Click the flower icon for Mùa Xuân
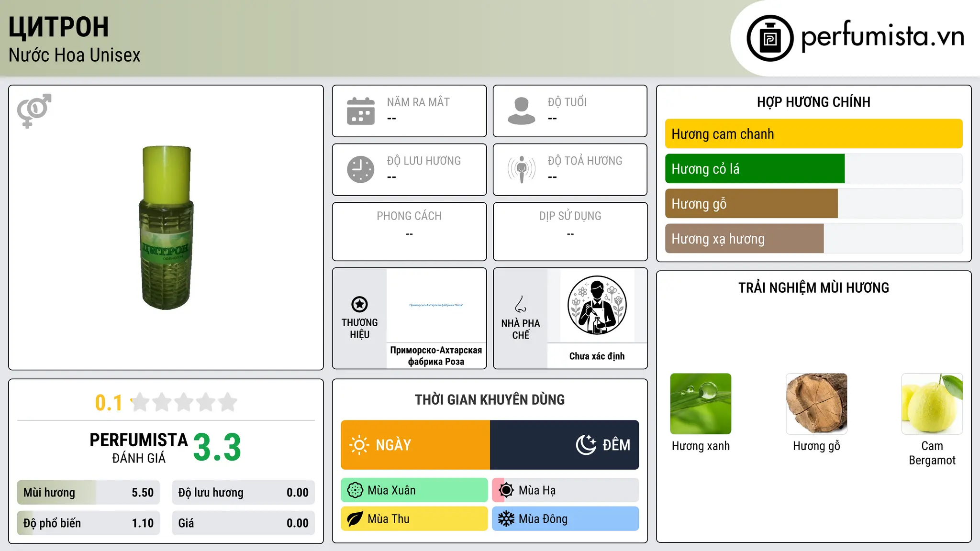The image size is (980, 551). pos(355,490)
